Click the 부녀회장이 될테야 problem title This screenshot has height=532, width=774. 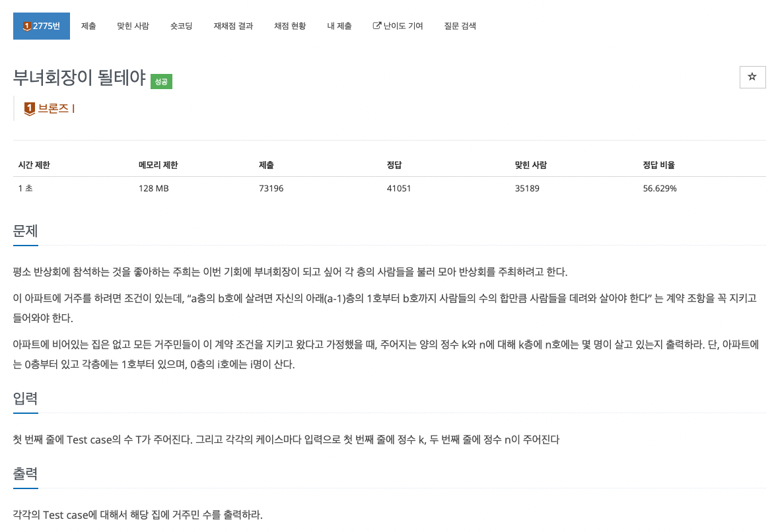(79, 77)
